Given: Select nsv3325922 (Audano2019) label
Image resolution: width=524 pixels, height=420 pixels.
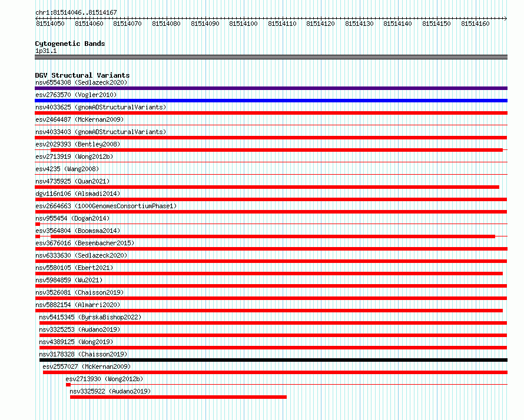Looking at the screenshot, I should (x=110, y=391).
